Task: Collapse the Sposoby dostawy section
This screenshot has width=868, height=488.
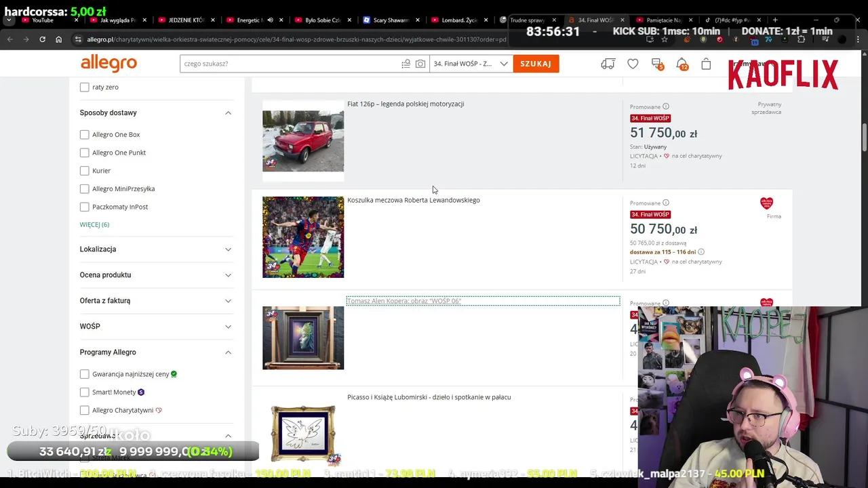Action: coord(156,113)
